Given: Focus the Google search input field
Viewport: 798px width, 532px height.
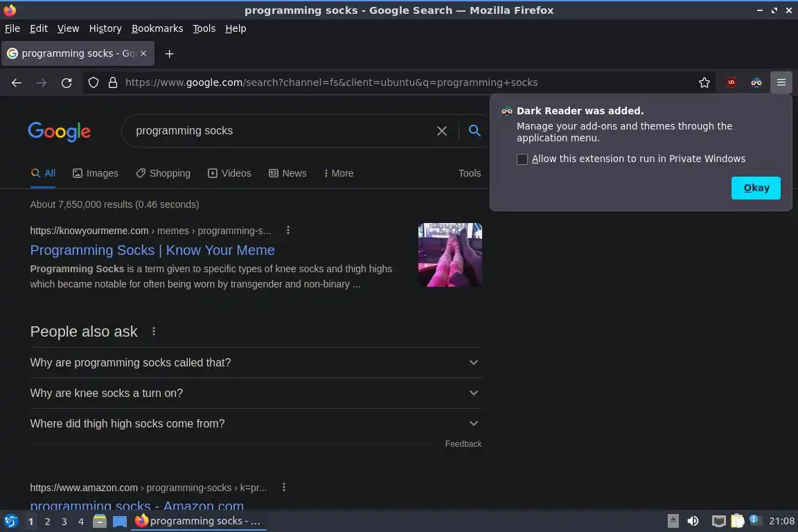Looking at the screenshot, I should point(280,131).
